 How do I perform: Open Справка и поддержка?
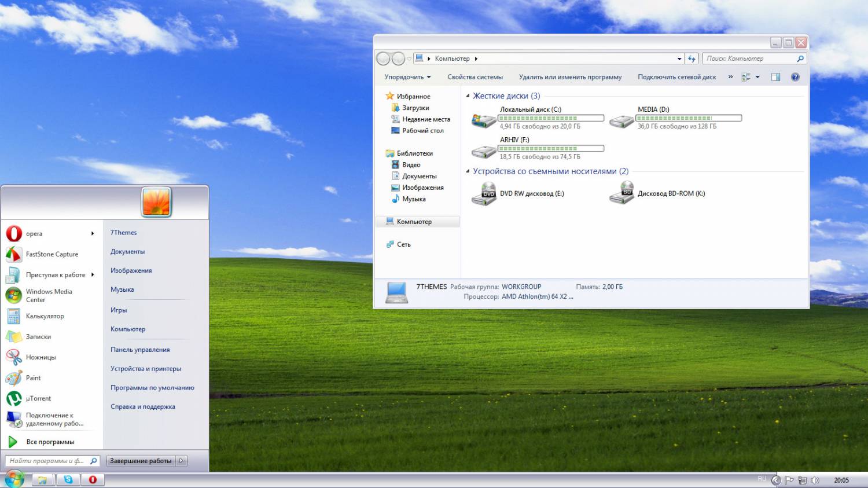143,407
